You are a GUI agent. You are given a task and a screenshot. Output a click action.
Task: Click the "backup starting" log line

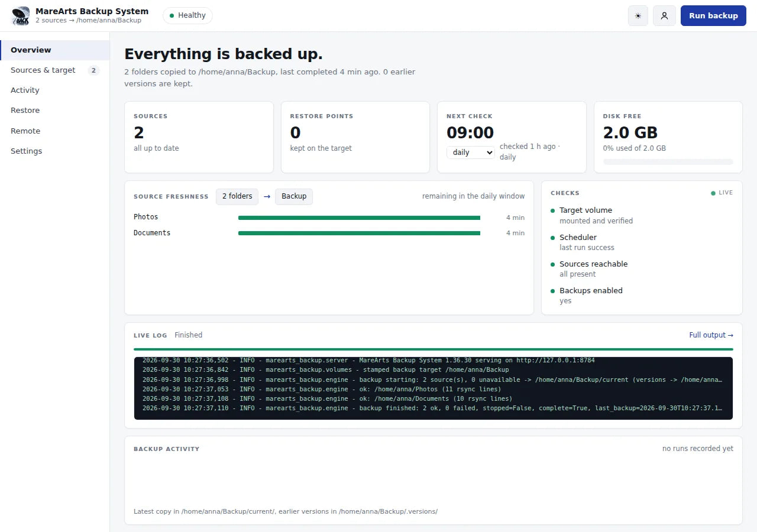click(x=434, y=379)
